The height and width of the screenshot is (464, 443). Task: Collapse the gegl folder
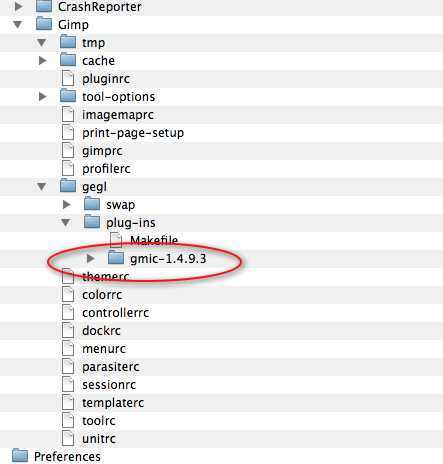[42, 187]
